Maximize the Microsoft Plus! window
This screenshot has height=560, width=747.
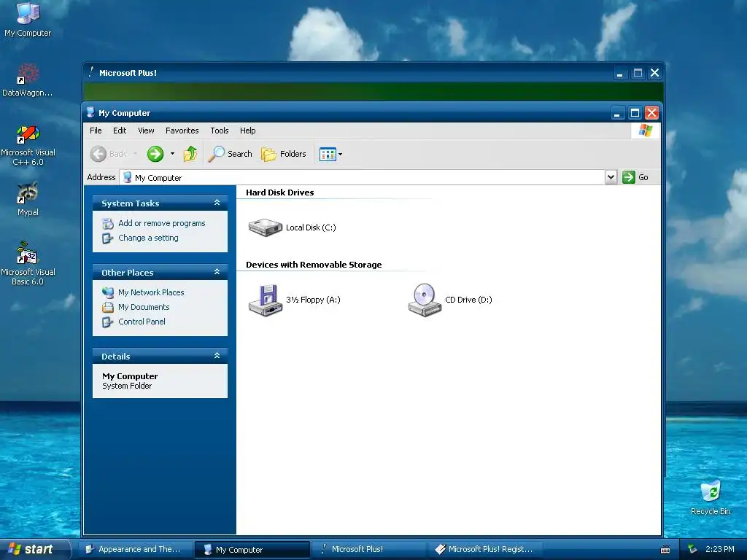(x=638, y=73)
